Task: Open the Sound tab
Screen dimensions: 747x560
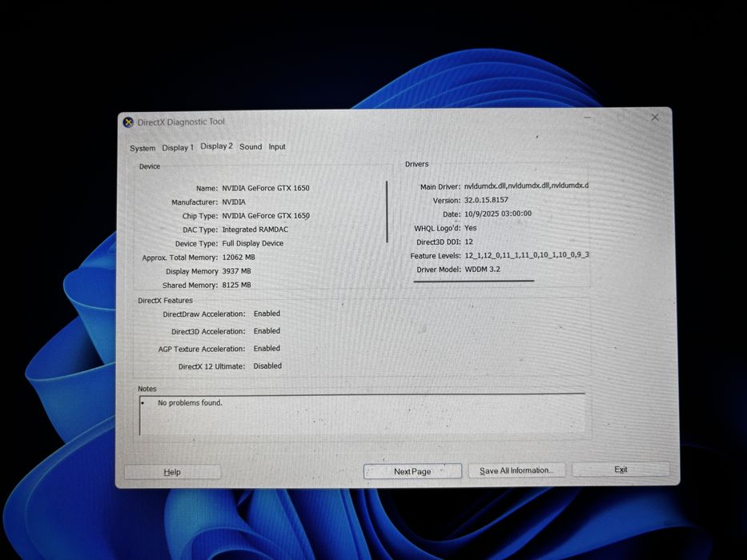Action: pyautogui.click(x=251, y=146)
